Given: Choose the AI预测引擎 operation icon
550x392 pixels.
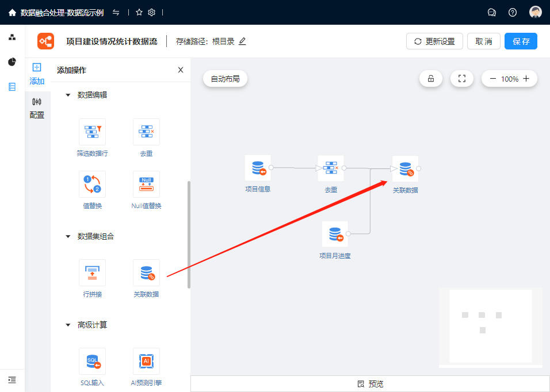Looking at the screenshot, I should [146, 362].
